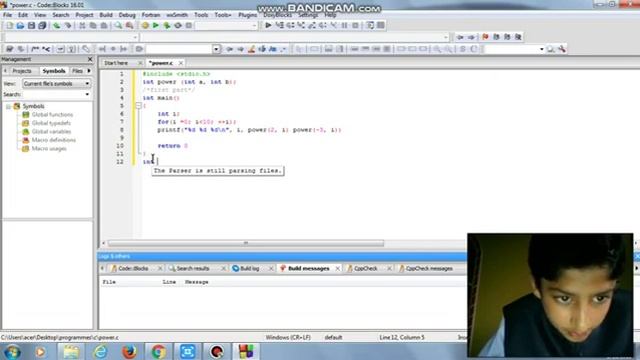Close the Build messages tab
This screenshot has height=360, width=640.
coord(338,269)
